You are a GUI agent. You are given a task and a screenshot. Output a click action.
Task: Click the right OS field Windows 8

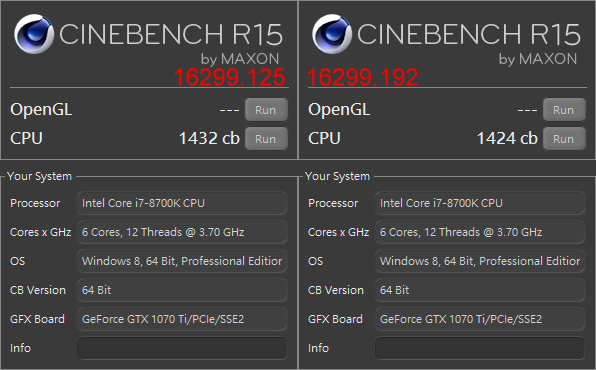480,261
